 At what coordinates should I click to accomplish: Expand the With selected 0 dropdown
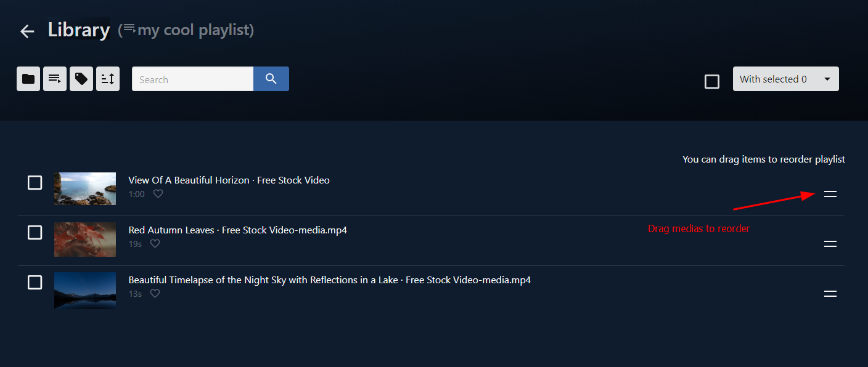click(786, 79)
